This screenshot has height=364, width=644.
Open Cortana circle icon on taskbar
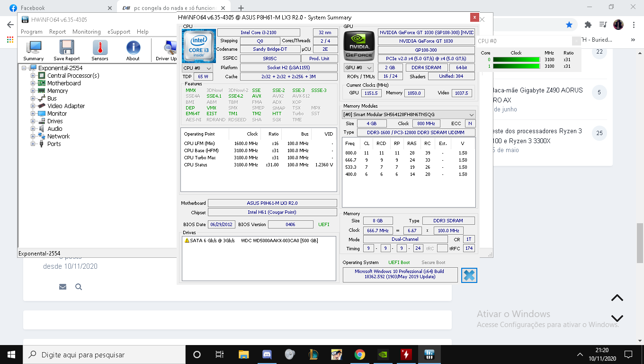pyautogui.click(x=197, y=355)
